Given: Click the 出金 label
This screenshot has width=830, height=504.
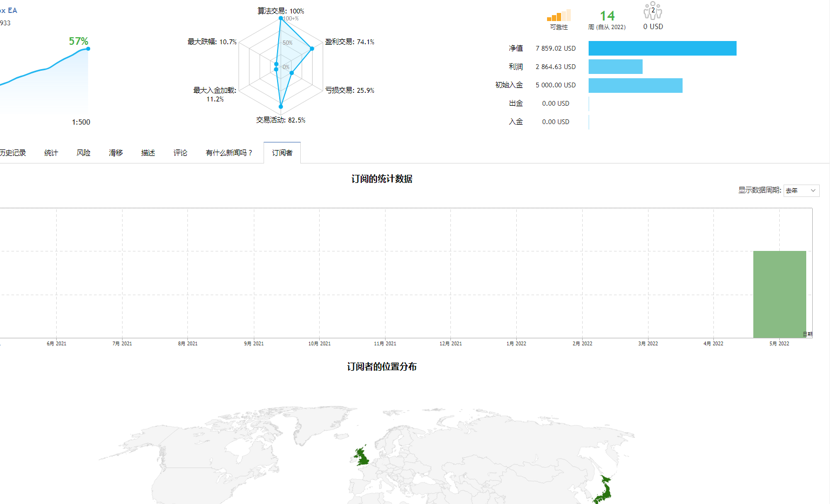Looking at the screenshot, I should (516, 104).
